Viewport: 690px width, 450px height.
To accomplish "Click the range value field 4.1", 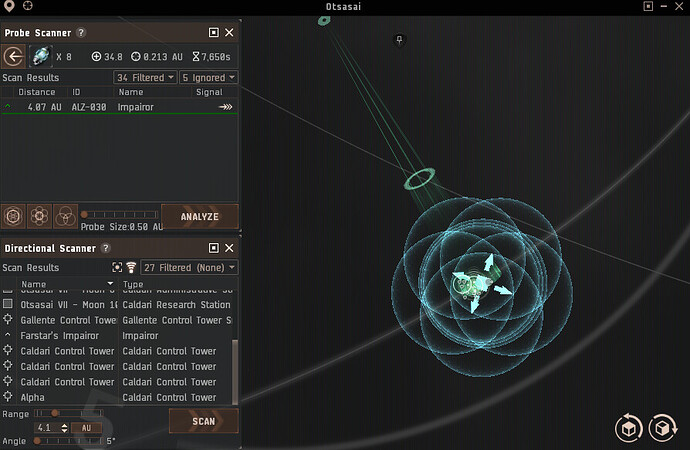I will (x=47, y=428).
